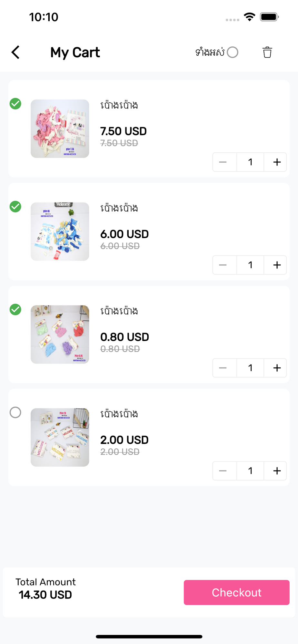Decrease quantity of the 6.00 USD item

(x=223, y=265)
